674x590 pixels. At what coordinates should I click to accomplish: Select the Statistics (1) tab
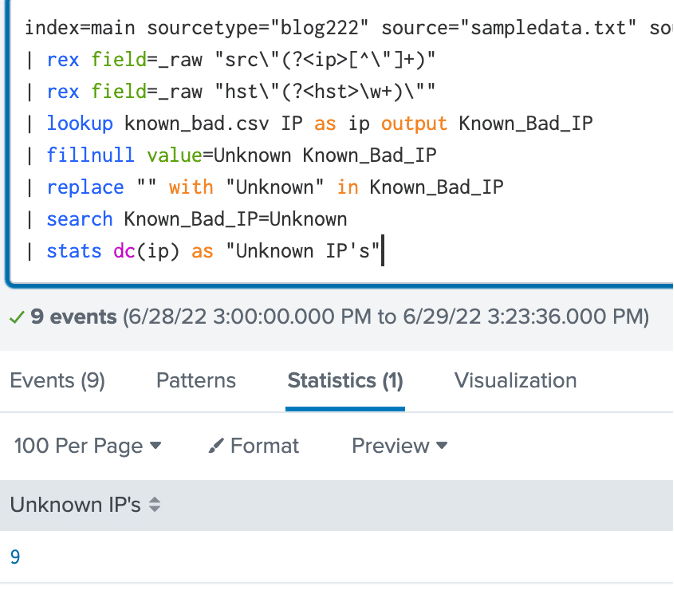pos(345,380)
